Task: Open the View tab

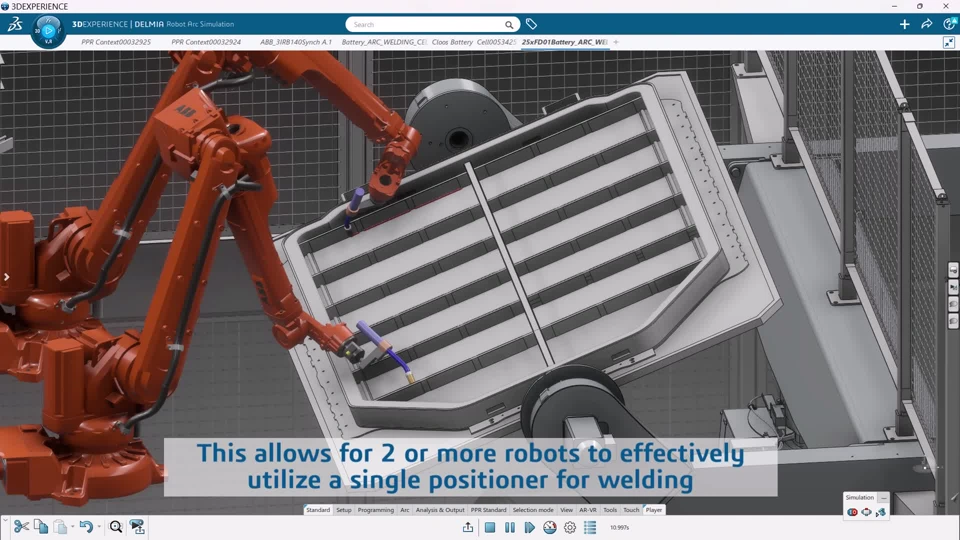Action: [566, 509]
